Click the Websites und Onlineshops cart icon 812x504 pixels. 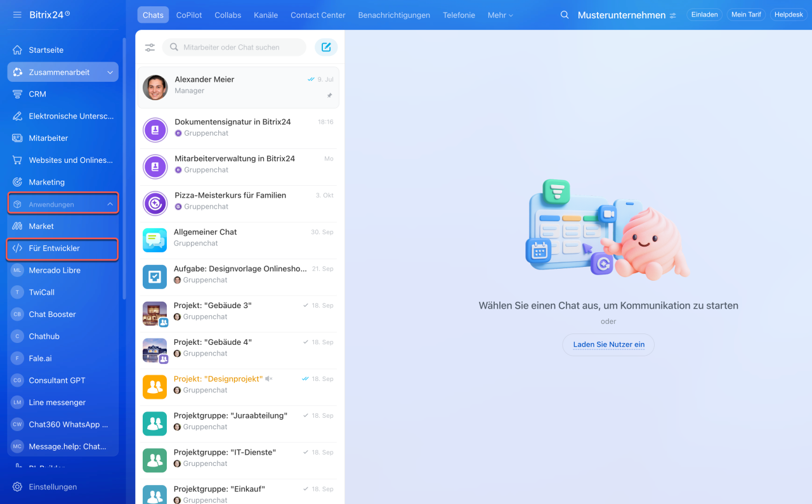click(x=17, y=160)
